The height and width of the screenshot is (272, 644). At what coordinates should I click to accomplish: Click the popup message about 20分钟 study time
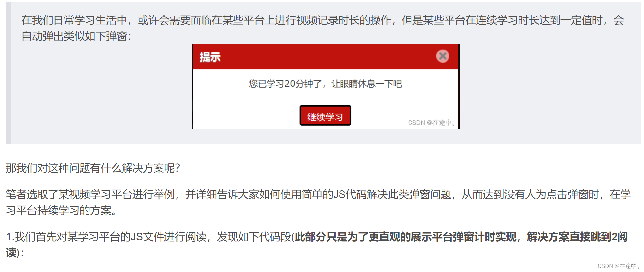[x=325, y=84]
